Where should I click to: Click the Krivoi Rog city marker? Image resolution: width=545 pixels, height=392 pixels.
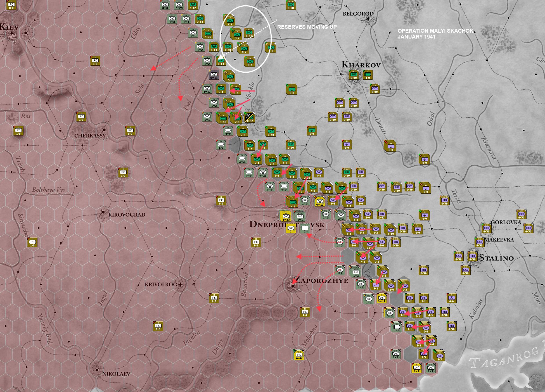[181, 285]
